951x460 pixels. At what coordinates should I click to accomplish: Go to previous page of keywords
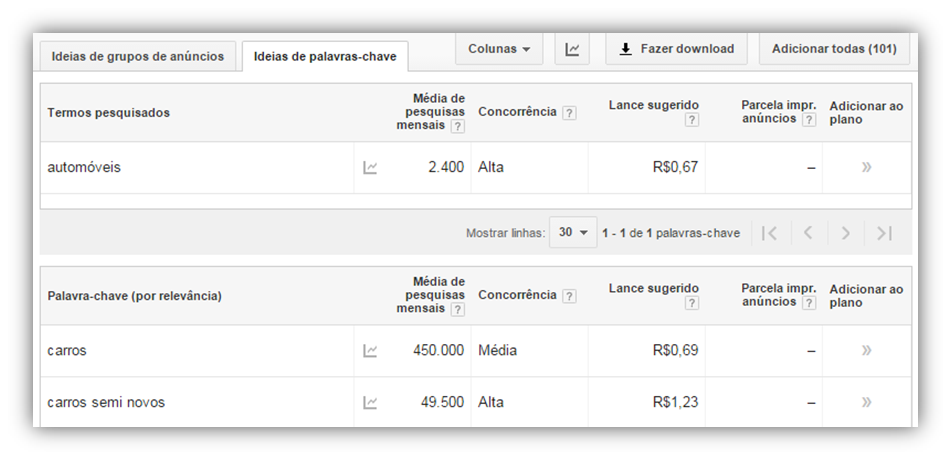tap(808, 233)
